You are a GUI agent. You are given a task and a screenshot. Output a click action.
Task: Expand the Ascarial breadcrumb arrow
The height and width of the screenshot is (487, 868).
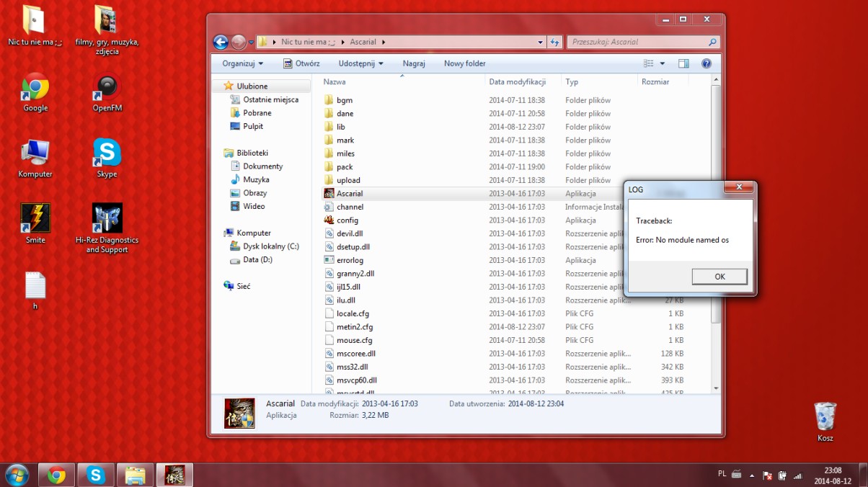click(x=384, y=43)
